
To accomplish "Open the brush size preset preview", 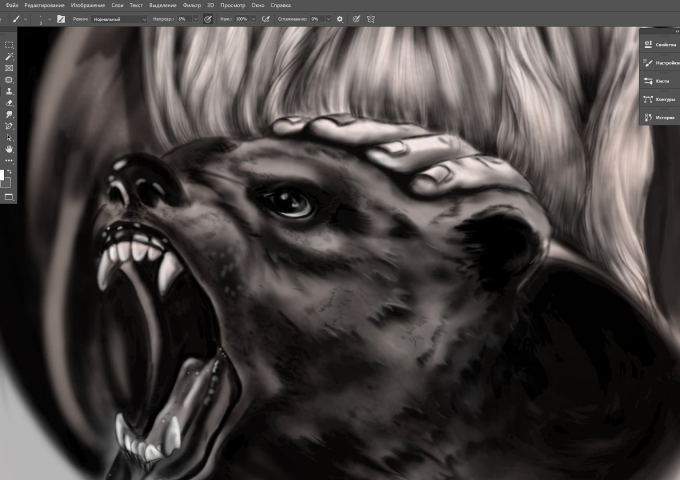I will [x=40, y=19].
